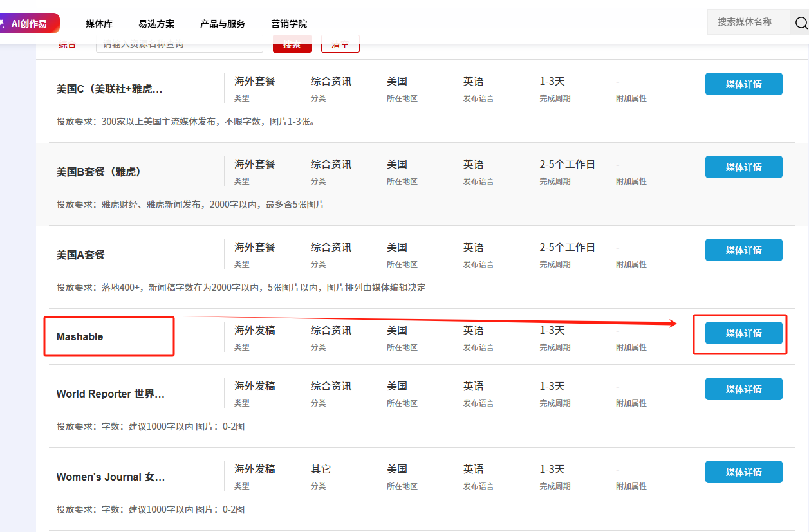Select the 美国B套餐（雅虎） title
Viewport: 809px width, 532px height.
click(98, 172)
